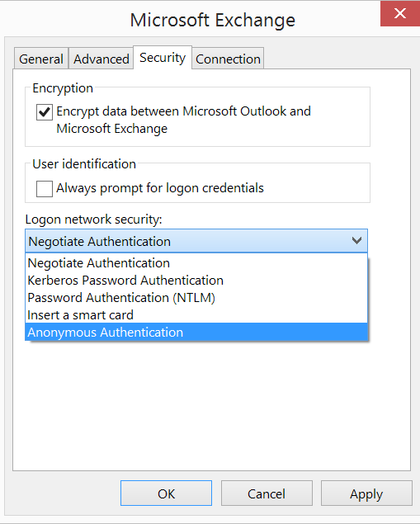
Task: Click the 'Always prompt for logon credentials' label
Action: (x=160, y=188)
